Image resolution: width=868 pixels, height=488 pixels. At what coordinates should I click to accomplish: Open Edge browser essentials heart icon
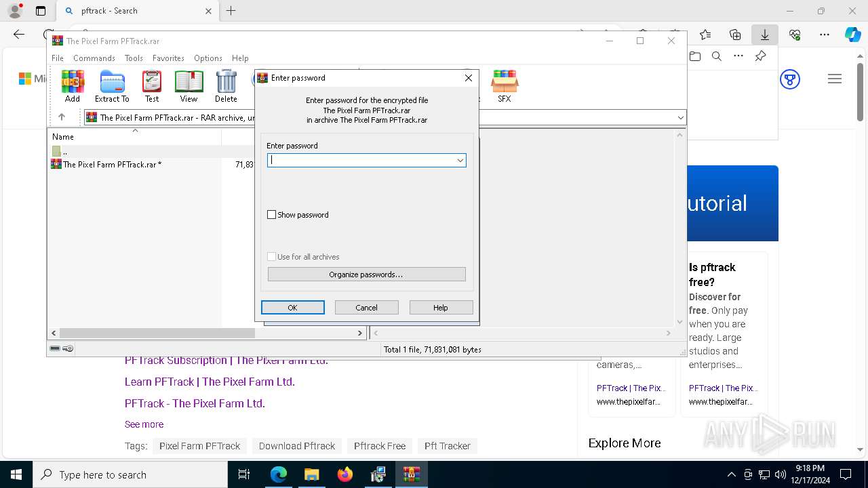[x=795, y=35]
